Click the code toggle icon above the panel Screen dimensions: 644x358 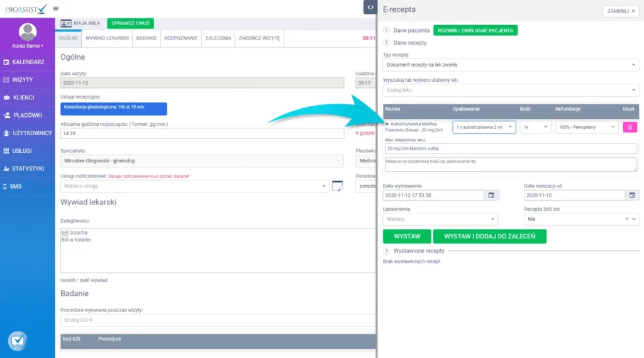[370, 7]
